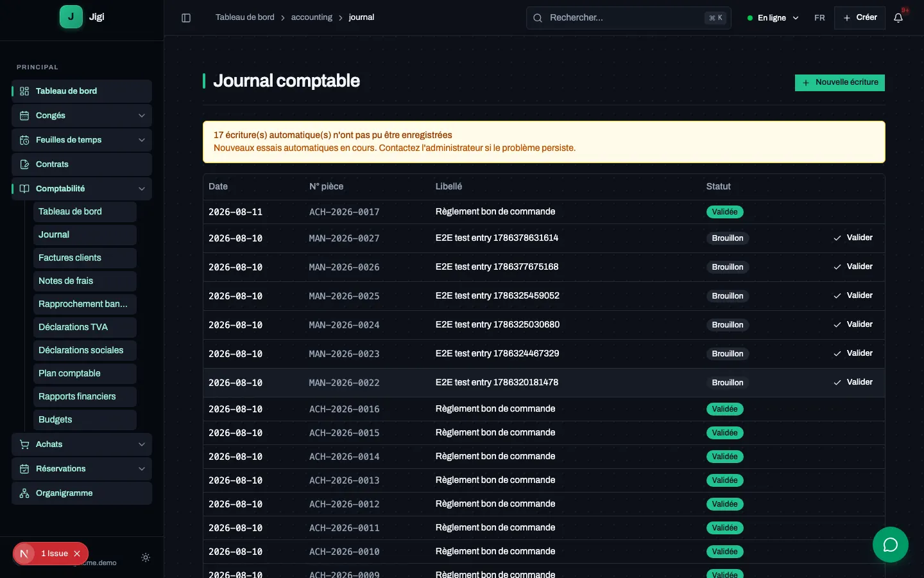The width and height of the screenshot is (924, 578).
Task: Validate draft entry MAN-2026-0022
Action: tap(853, 382)
